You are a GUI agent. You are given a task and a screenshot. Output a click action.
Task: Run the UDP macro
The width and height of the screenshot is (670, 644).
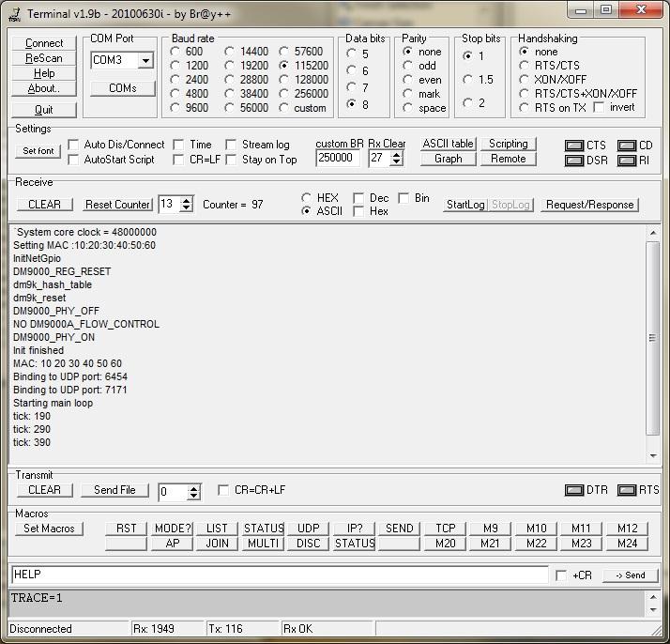tap(308, 529)
